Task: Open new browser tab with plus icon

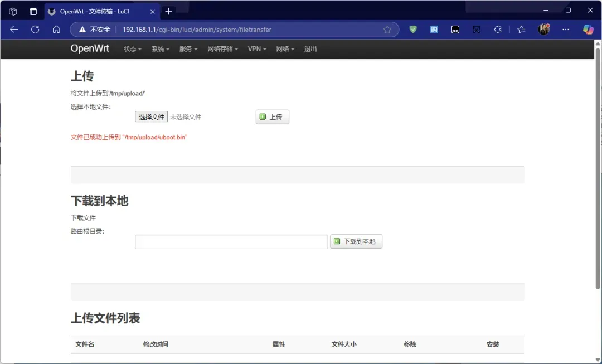Action: pos(169,11)
